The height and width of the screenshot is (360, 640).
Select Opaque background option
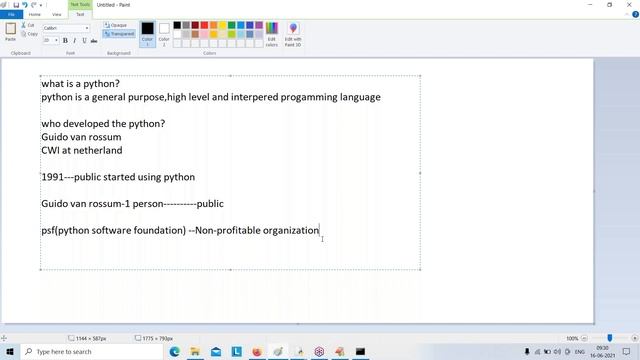115,25
